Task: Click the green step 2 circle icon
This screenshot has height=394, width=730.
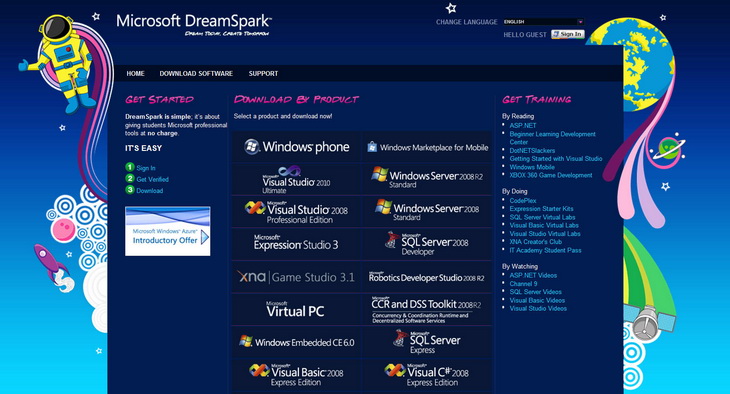Action: point(130,178)
